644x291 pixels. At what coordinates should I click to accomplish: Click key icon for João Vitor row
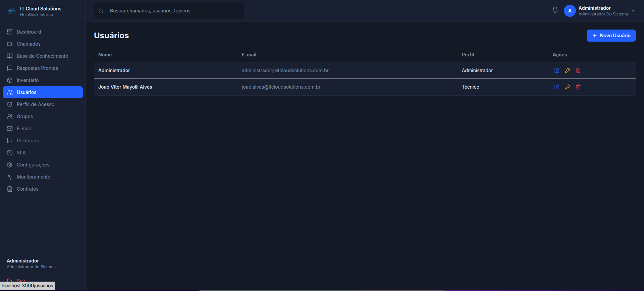568,87
